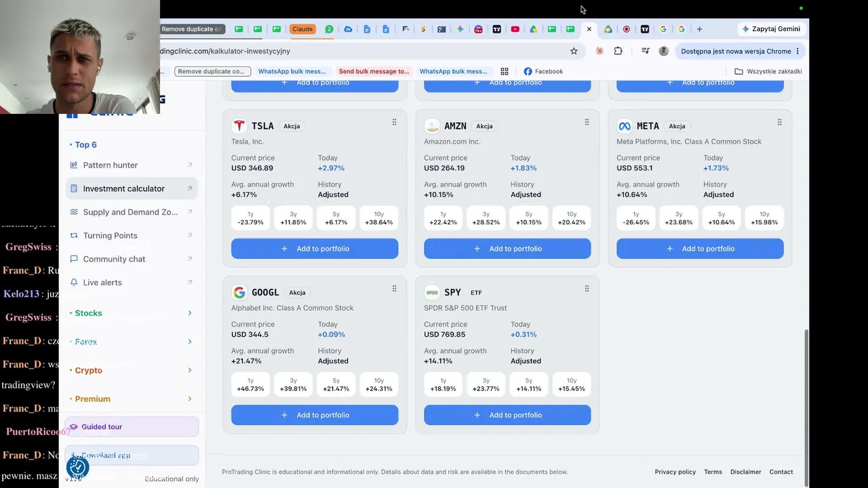
Task: Click the Chrome update notification chip
Action: [739, 51]
